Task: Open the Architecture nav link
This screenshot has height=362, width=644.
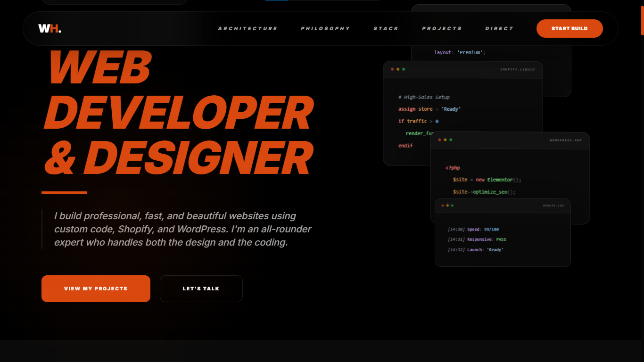Action: point(248,28)
